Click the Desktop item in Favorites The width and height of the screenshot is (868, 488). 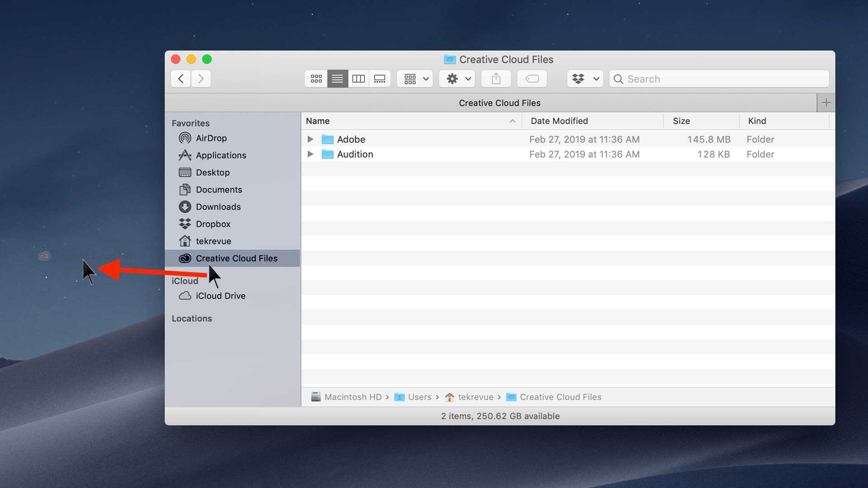[x=213, y=172]
